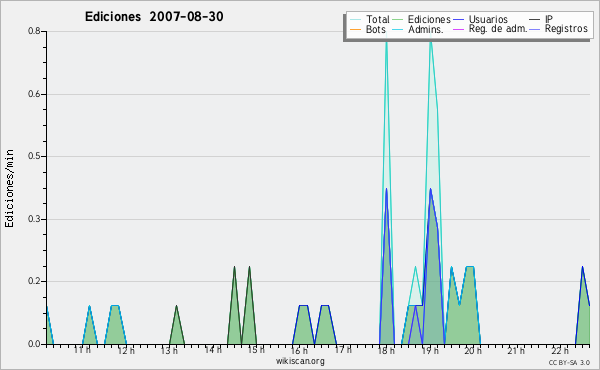Screen dimensions: 600x370
Task: Click the 0.3 y-axis value
Action: [34, 219]
